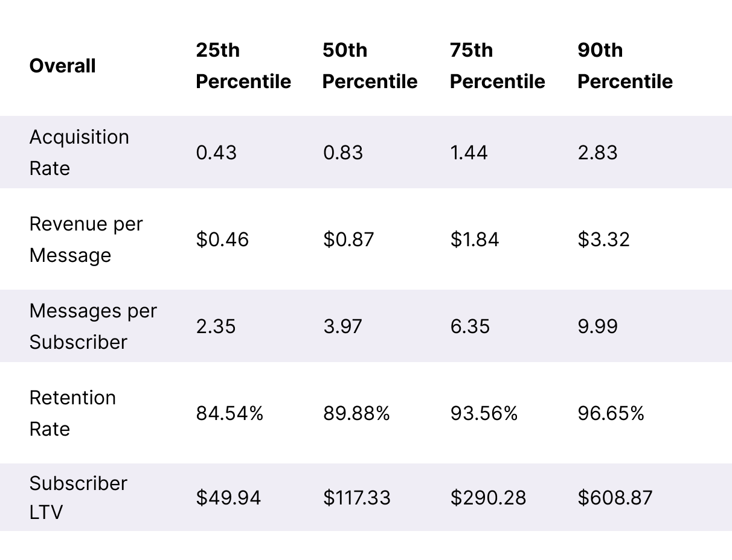Click the 50th Percentile column header
The width and height of the screenshot is (732, 560).
[x=370, y=66]
